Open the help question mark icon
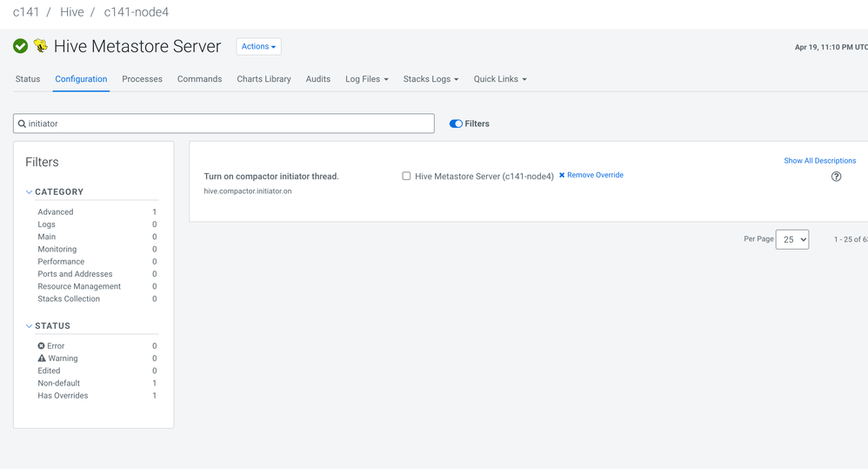The height and width of the screenshot is (469, 868). coord(836,177)
